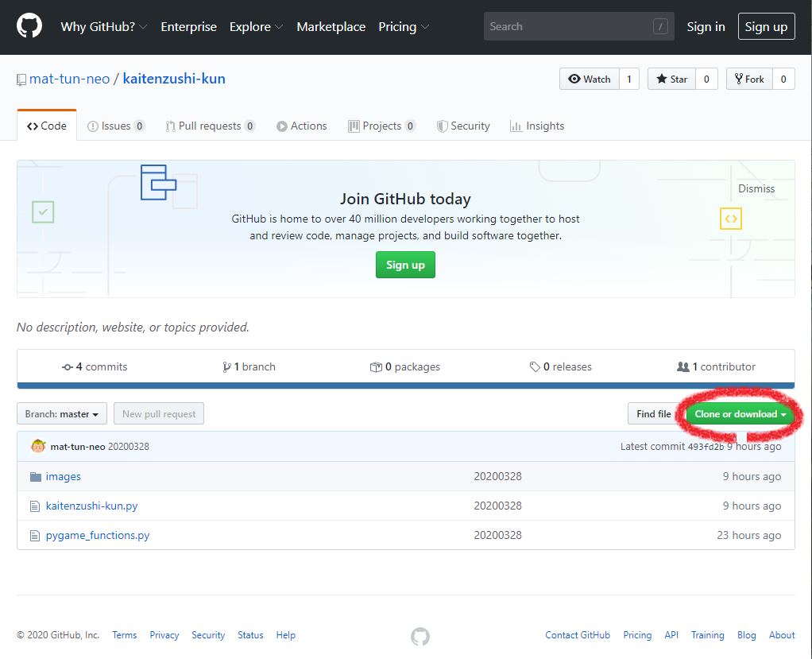Screen dimensions: 812x659
Task: Open commit message in pygame_functions.py row
Action: tap(497, 535)
